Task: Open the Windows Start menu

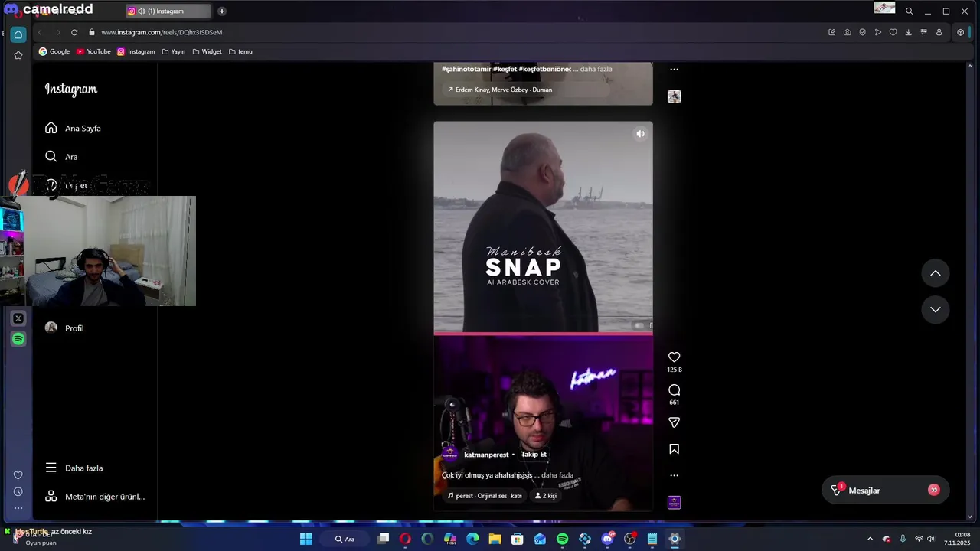Action: (x=305, y=539)
